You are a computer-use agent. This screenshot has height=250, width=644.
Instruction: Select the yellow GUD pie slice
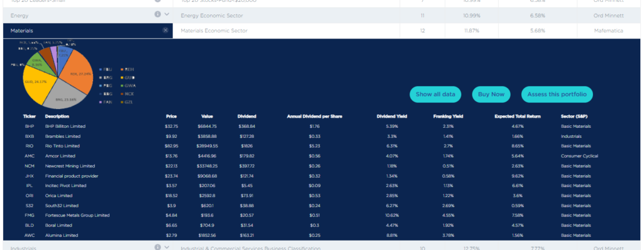tap(36, 84)
